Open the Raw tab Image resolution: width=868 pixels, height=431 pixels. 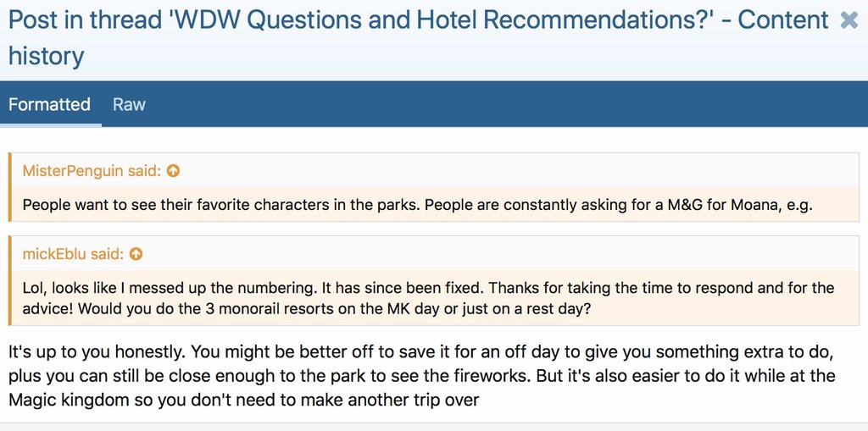coord(129,105)
